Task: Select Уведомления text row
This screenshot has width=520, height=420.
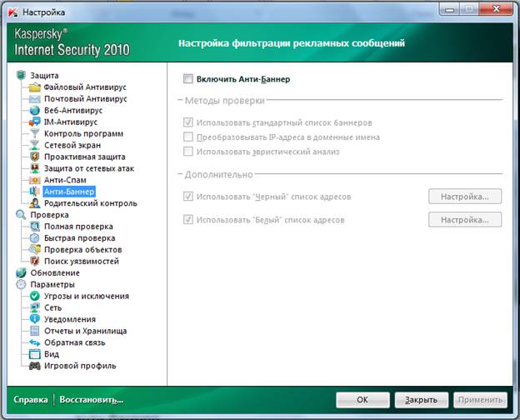Action: [70, 319]
